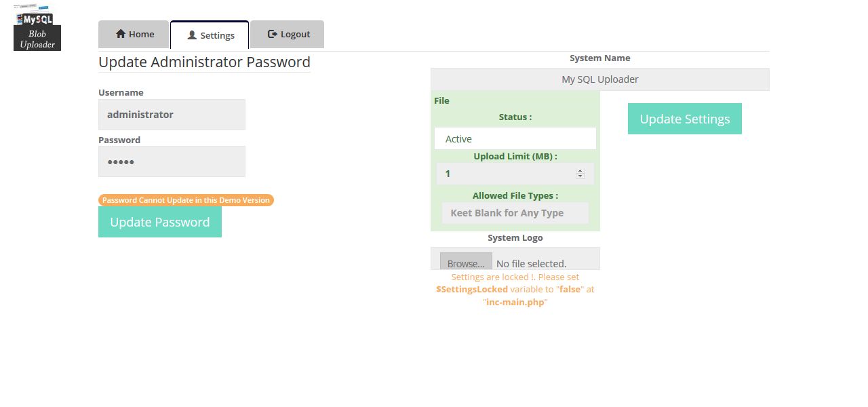The image size is (868, 407).
Task: Click the "No file selected." text
Action: pos(531,263)
